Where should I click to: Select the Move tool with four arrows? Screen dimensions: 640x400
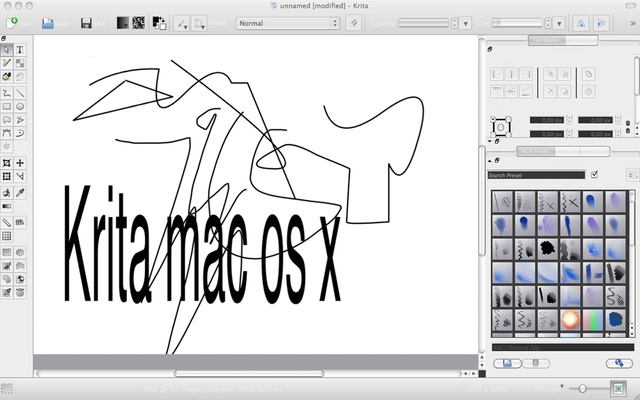pos(20,163)
